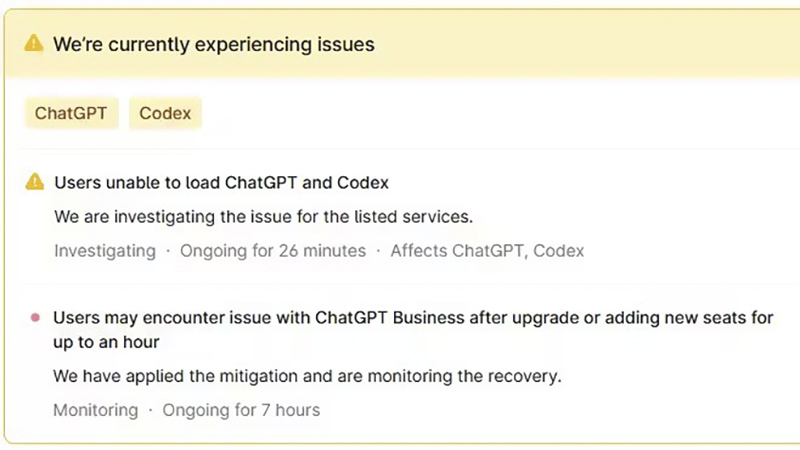Click the warning triangle in the yellow banner

34,44
